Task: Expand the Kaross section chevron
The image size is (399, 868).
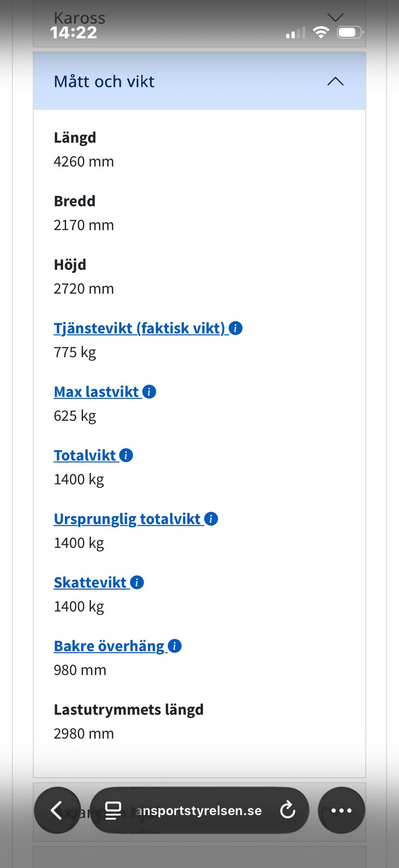Action: [x=335, y=17]
